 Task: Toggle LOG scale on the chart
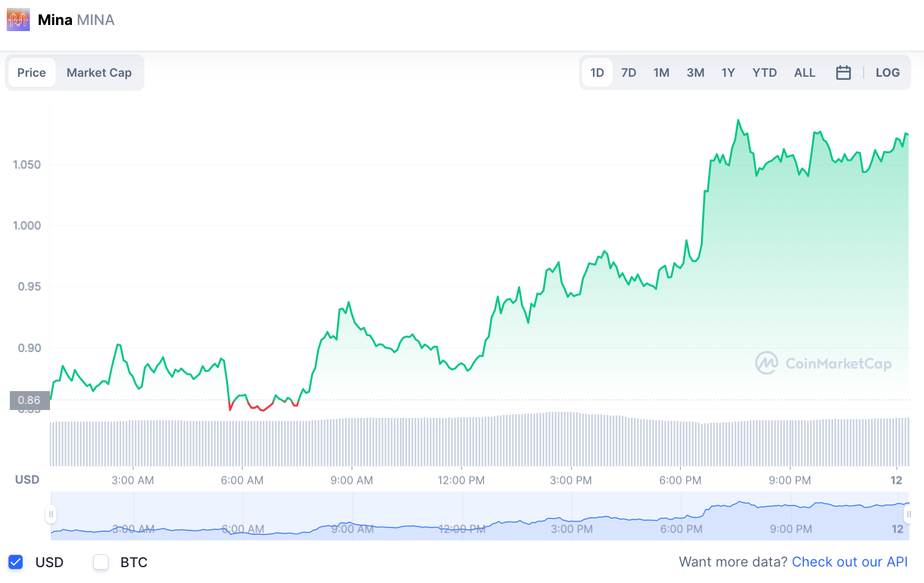pos(887,72)
